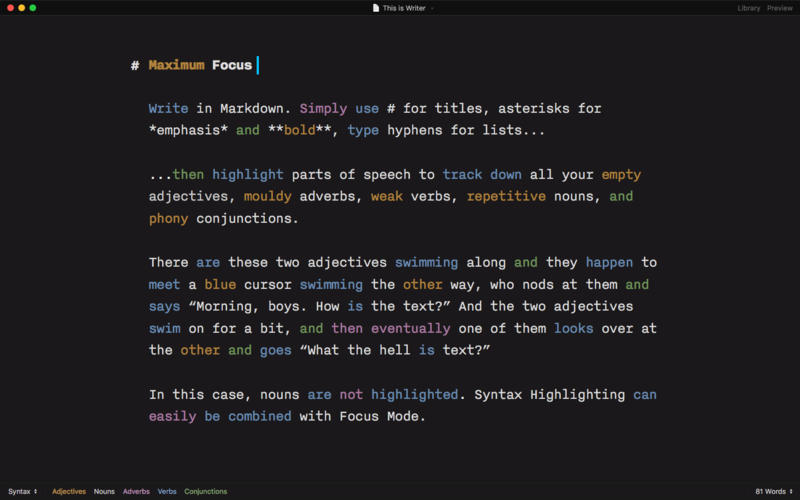Click the word 'Mode.' at the end

[407, 417]
